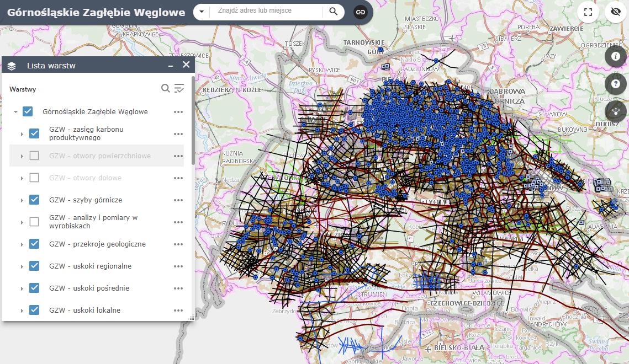Click 'GZW - szyby górnicze' layer name
Image resolution: width=629 pixels, height=364 pixels.
coord(86,200)
